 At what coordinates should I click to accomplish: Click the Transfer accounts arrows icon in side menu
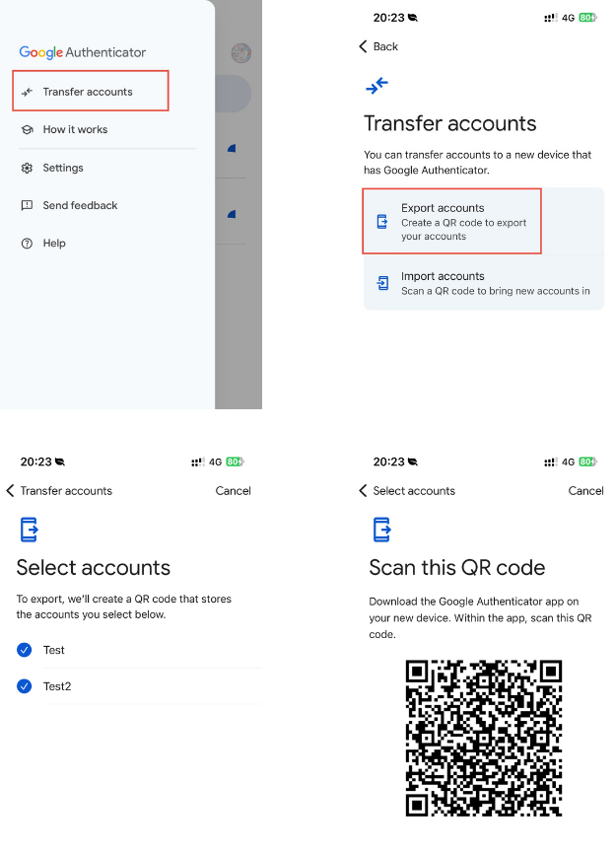(28, 92)
